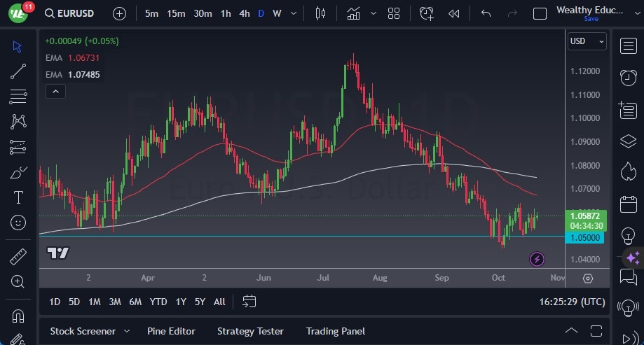Open the watchlist panel icon
Screen dimensions: 644x345
(x=628, y=46)
